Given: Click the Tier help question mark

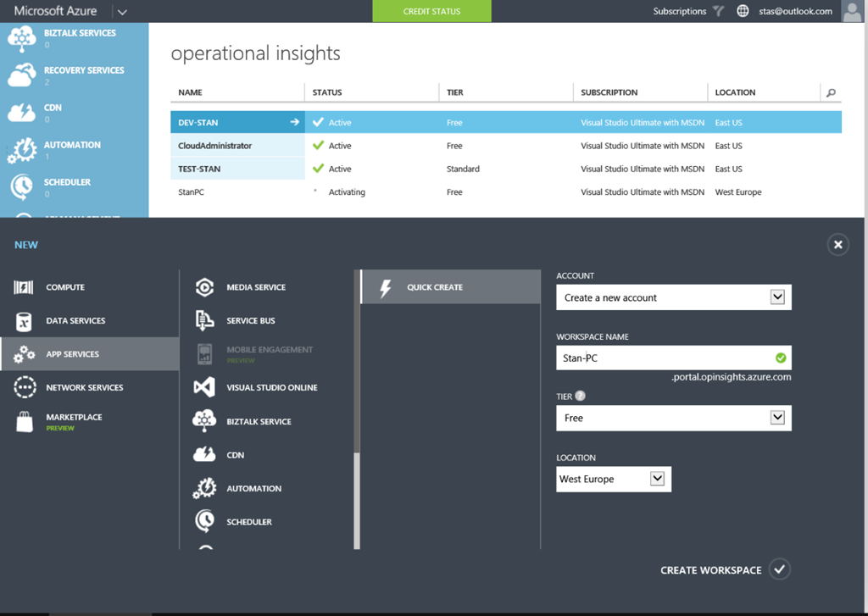Looking at the screenshot, I should (x=581, y=396).
